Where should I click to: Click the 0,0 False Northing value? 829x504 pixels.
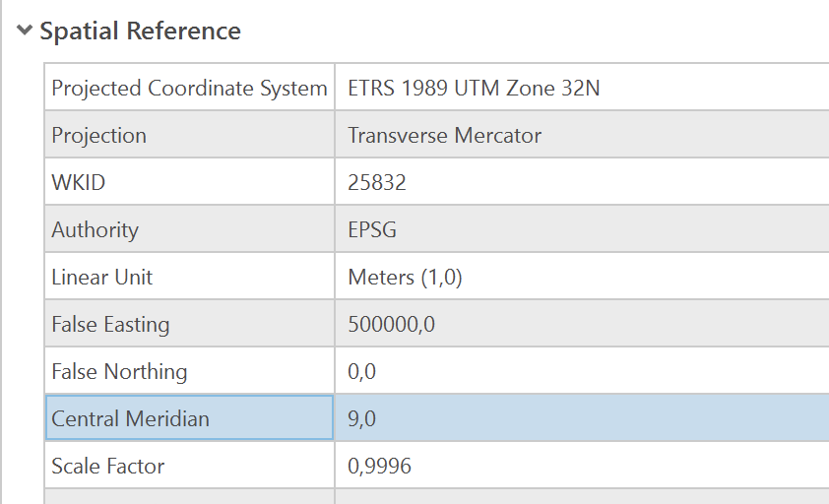361,371
